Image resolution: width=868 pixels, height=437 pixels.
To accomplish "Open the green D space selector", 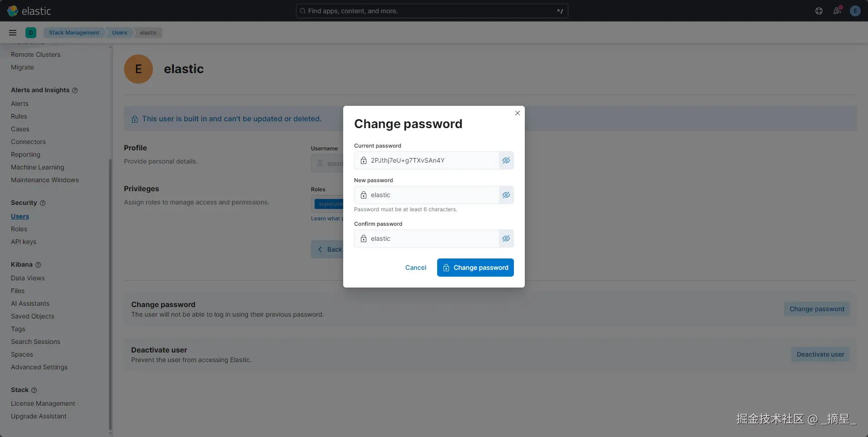I will (x=31, y=33).
